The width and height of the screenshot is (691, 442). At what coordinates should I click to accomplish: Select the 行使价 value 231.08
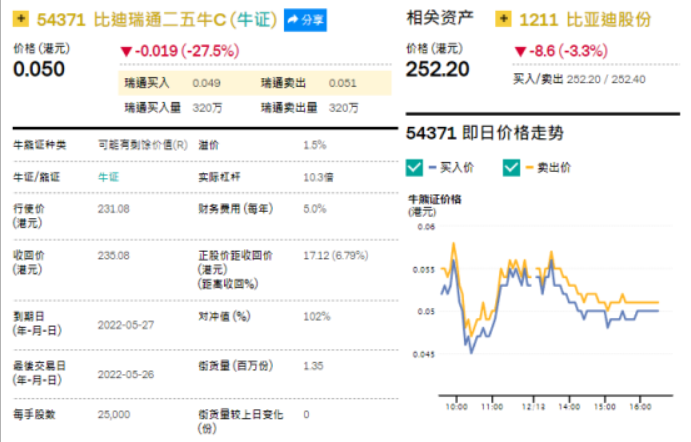click(x=114, y=209)
